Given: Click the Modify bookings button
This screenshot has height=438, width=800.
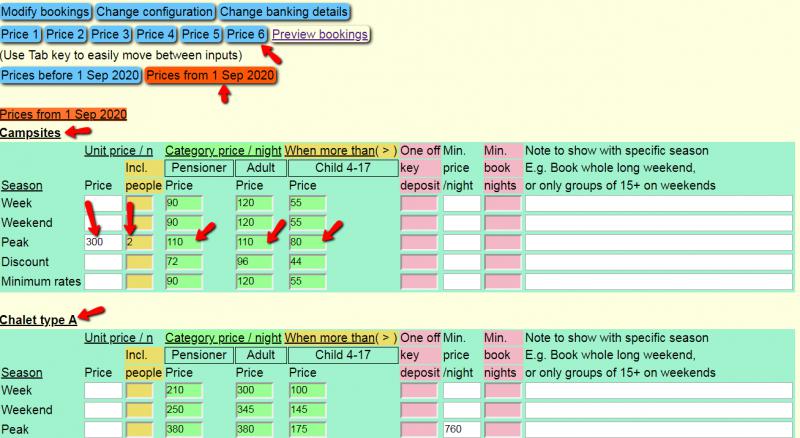Looking at the screenshot, I should 46,12.
